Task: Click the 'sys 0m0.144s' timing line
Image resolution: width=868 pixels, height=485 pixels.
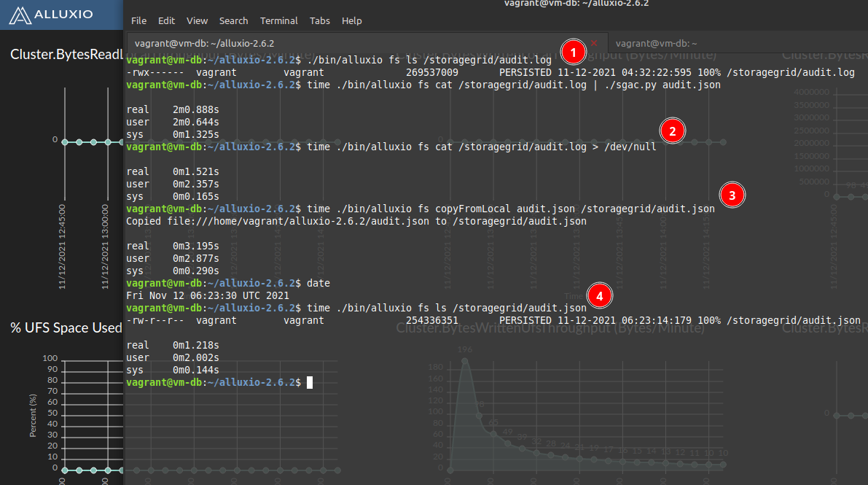Action: coord(173,370)
